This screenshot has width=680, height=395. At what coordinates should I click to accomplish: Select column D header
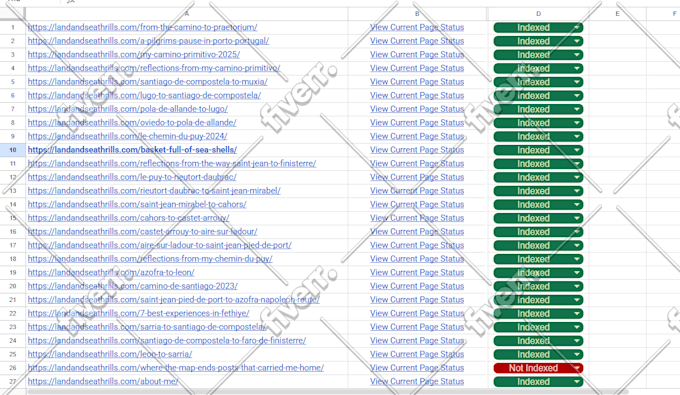coord(538,14)
